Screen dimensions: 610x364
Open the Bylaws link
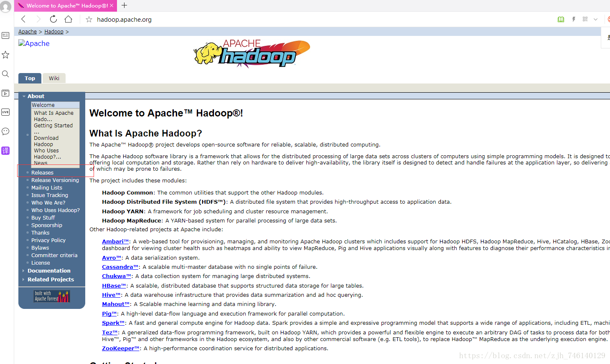tap(40, 248)
